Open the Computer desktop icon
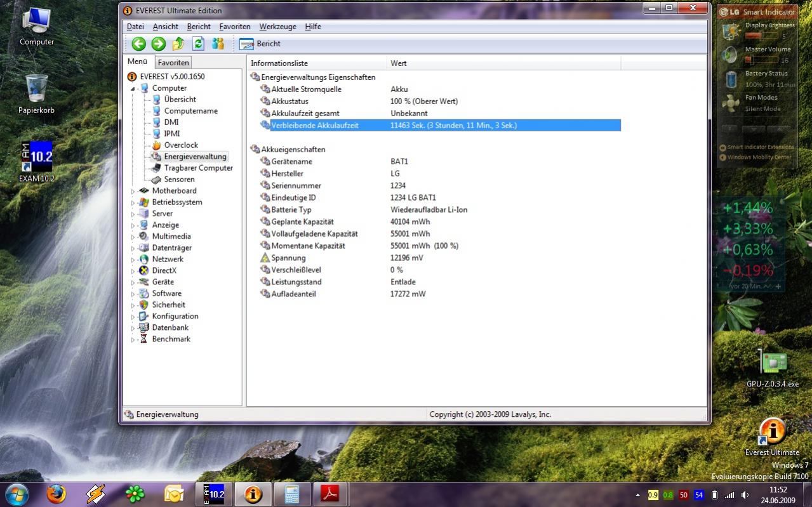The image size is (812, 507). coord(37,27)
